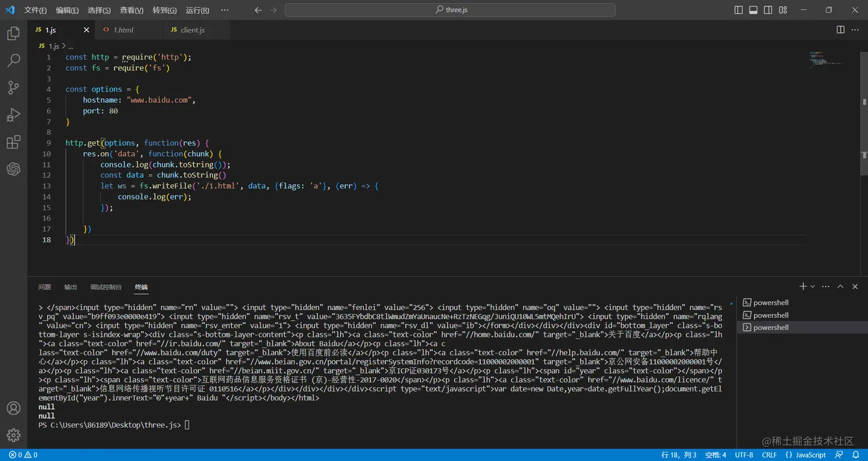868x461 pixels.
Task: Switch to the 1.html editor tab
Action: pyautogui.click(x=129, y=30)
